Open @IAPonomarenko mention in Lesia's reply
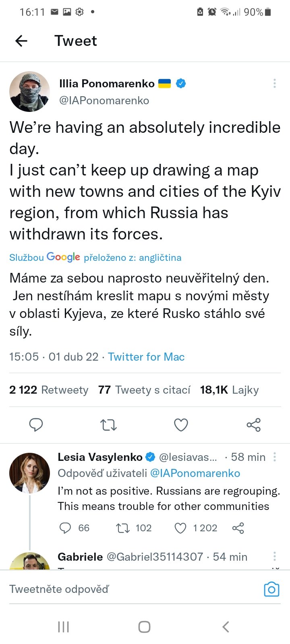This screenshot has height=644, width=290. click(195, 473)
